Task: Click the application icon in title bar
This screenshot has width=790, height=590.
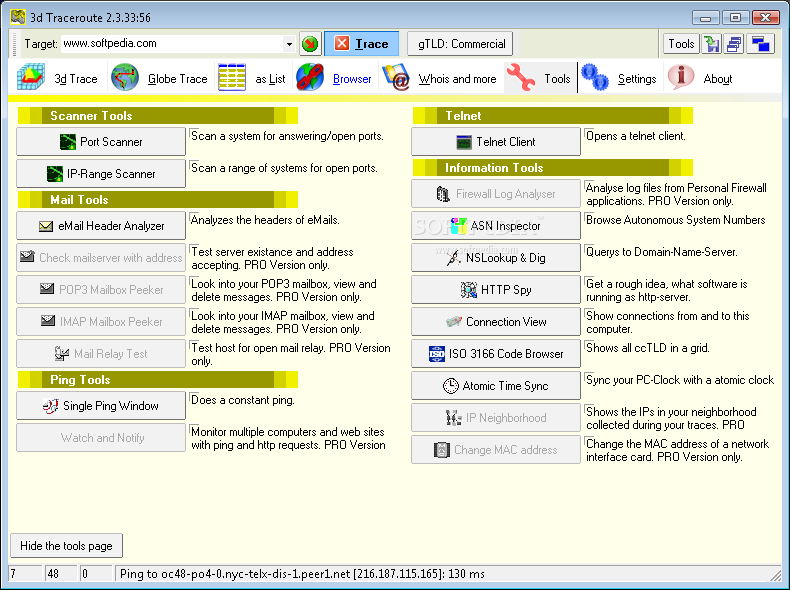Action: pyautogui.click(x=18, y=17)
